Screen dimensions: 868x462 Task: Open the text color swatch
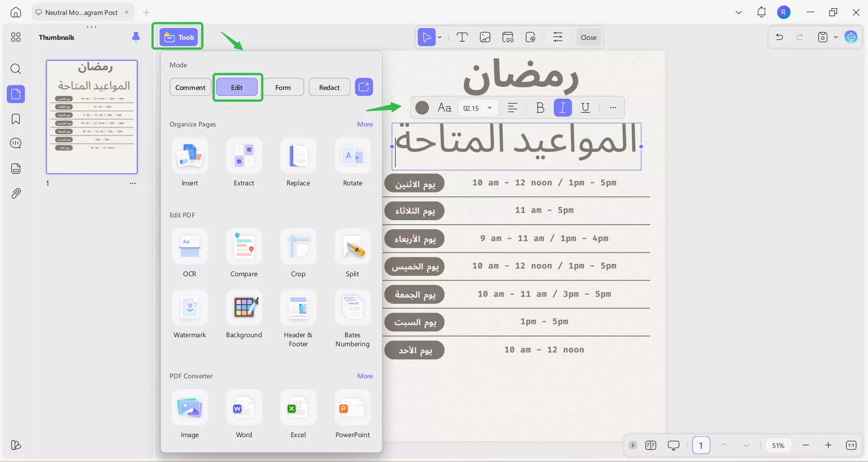click(x=422, y=108)
